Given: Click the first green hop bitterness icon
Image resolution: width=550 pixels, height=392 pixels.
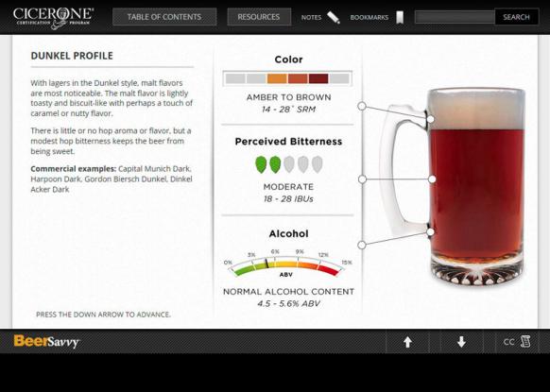Looking at the screenshot, I should (x=261, y=164).
